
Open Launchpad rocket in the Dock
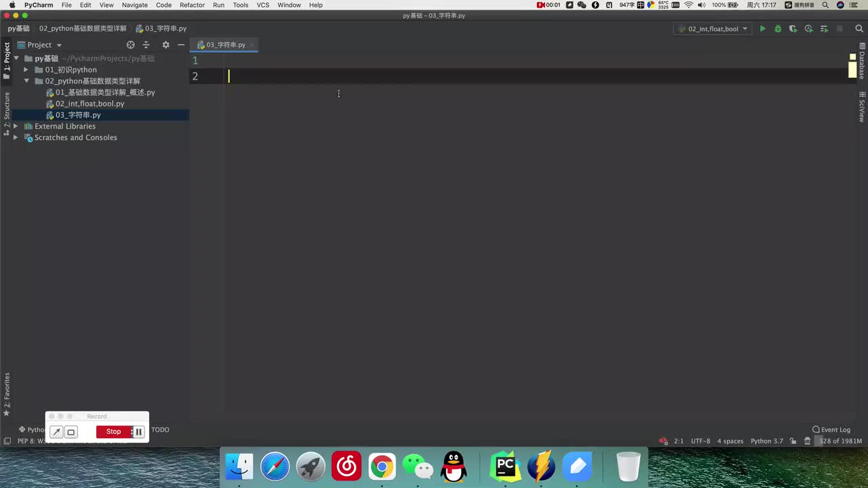click(x=311, y=467)
